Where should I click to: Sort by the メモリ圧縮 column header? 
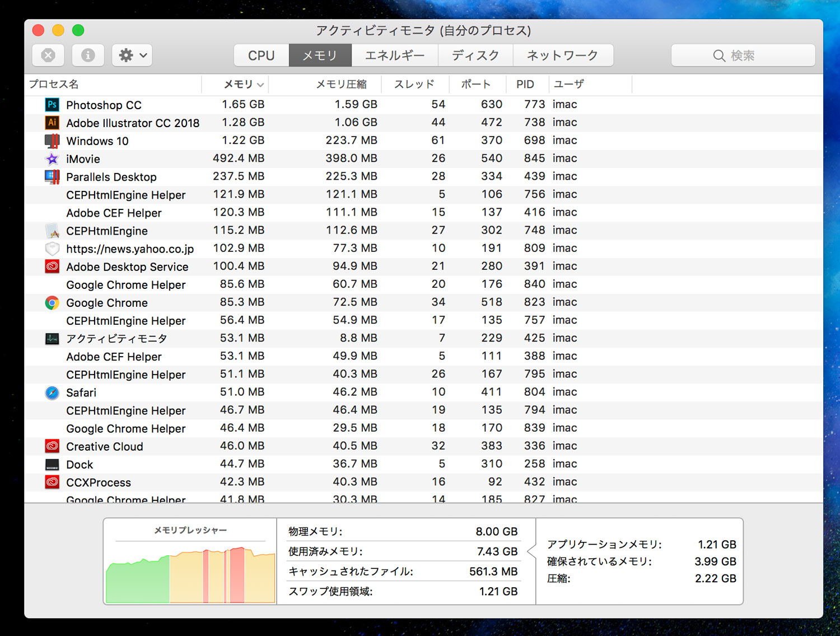tap(325, 84)
